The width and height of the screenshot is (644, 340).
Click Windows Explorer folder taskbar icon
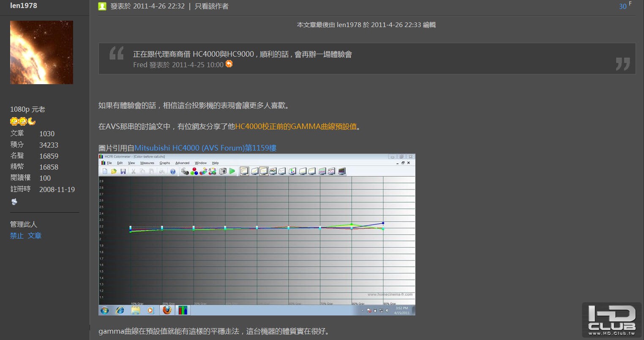click(x=136, y=310)
